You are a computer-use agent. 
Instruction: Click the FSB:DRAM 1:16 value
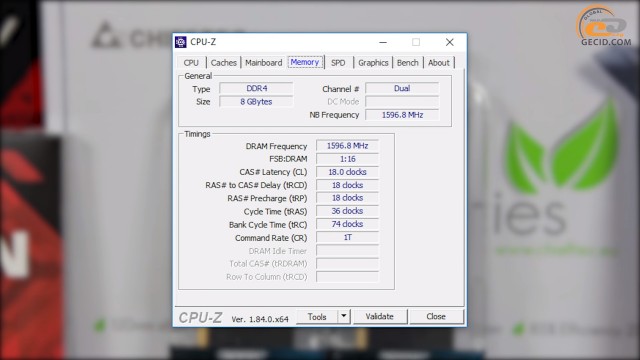(347, 159)
